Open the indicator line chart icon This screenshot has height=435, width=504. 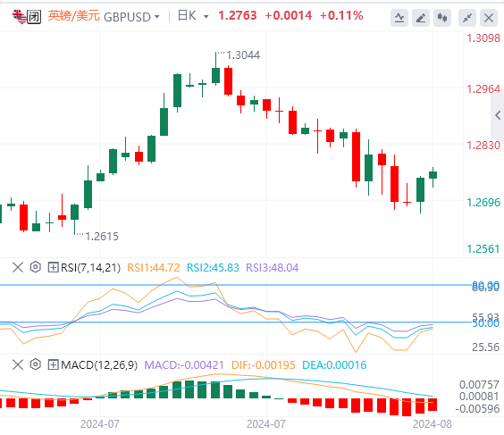[399, 18]
